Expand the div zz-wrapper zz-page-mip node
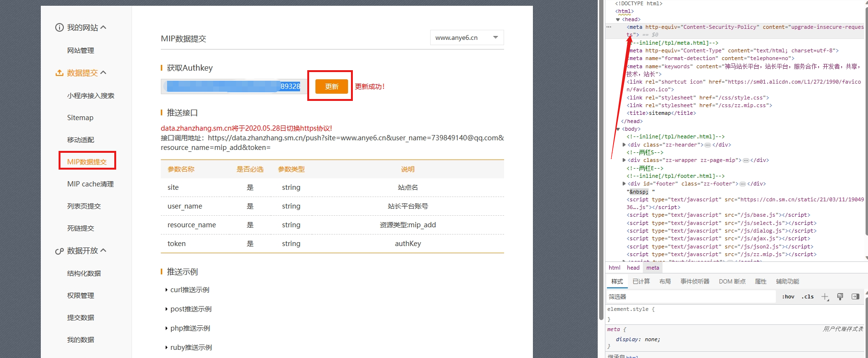Screen dimensions: 868x358 point(624,160)
